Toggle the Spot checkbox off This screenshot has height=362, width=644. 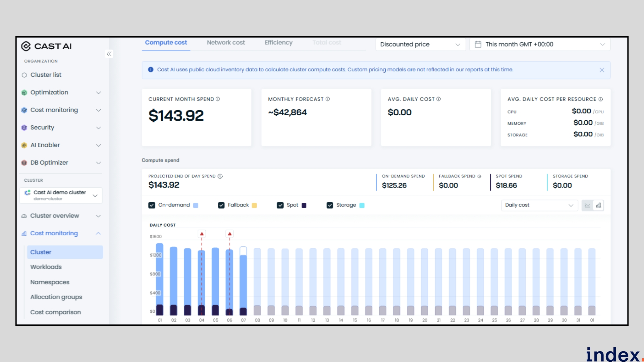click(280, 205)
